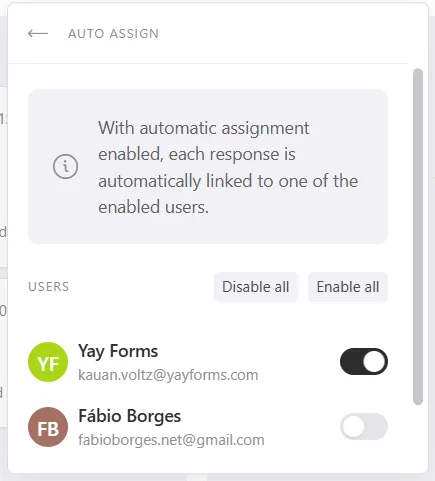Click the panel's vertical scrollbar
Image resolution: width=435 pixels, height=481 pixels.
[x=418, y=237]
